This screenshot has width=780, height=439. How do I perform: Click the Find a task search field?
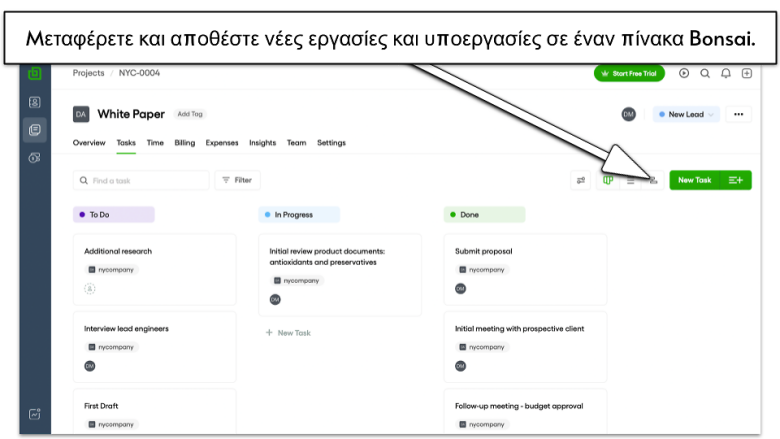pyautogui.click(x=141, y=180)
